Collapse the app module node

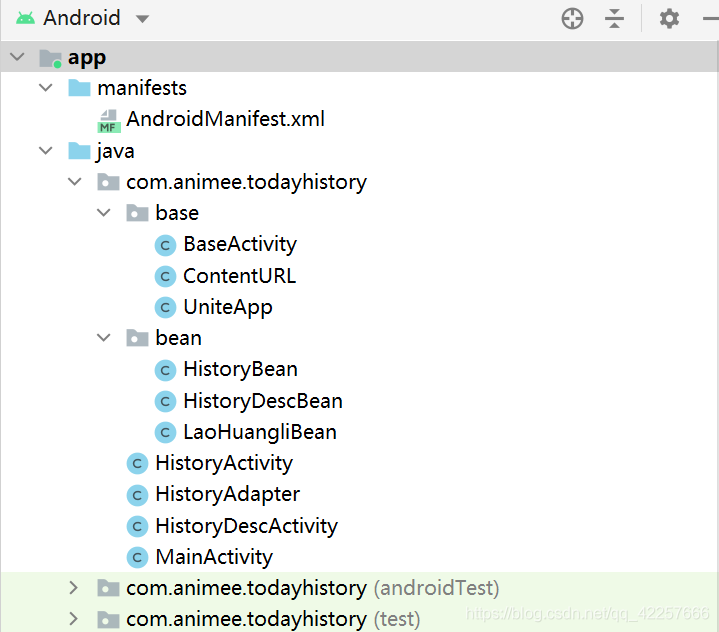[x=17, y=57]
